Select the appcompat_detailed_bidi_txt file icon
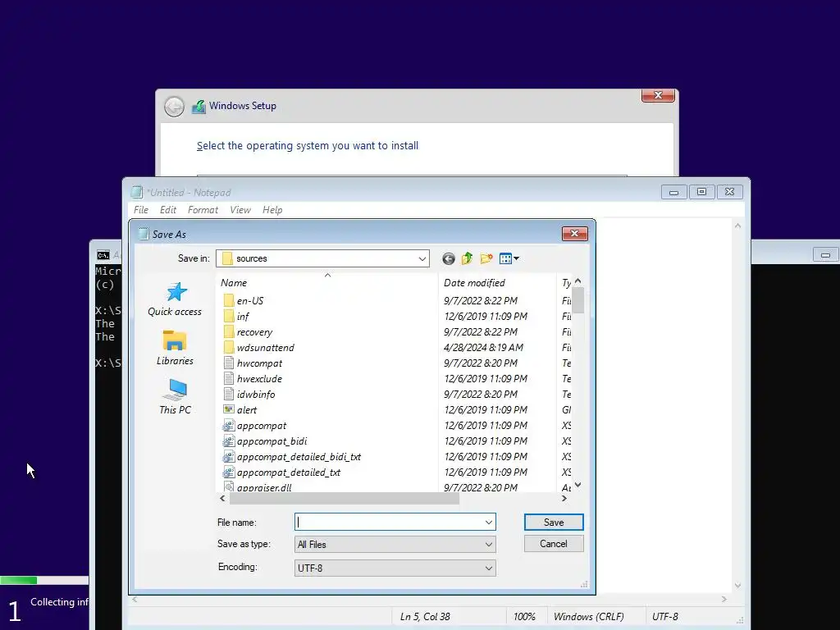 [x=229, y=456]
